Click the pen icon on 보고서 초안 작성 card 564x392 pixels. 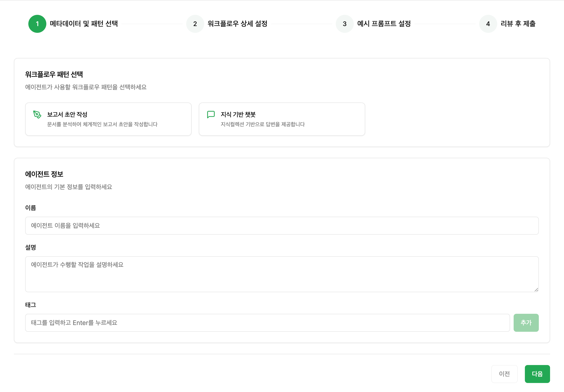click(x=37, y=114)
